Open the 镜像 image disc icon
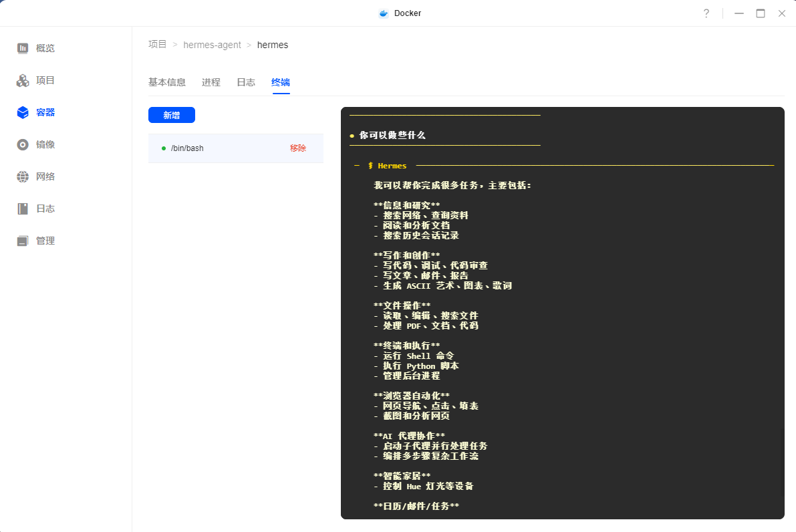 click(22, 144)
